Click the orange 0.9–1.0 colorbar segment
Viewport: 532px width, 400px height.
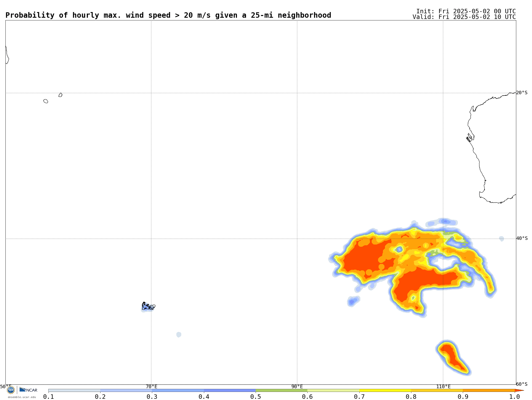coord(489,390)
